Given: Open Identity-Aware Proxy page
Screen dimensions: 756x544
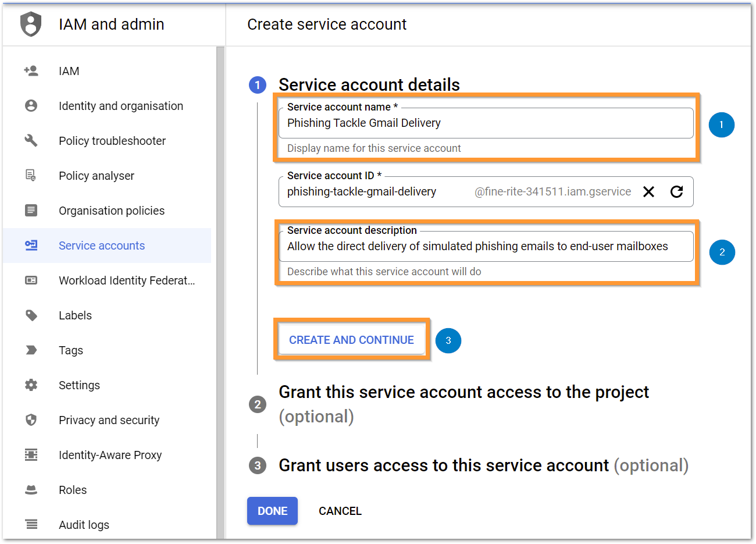Looking at the screenshot, I should [x=107, y=455].
